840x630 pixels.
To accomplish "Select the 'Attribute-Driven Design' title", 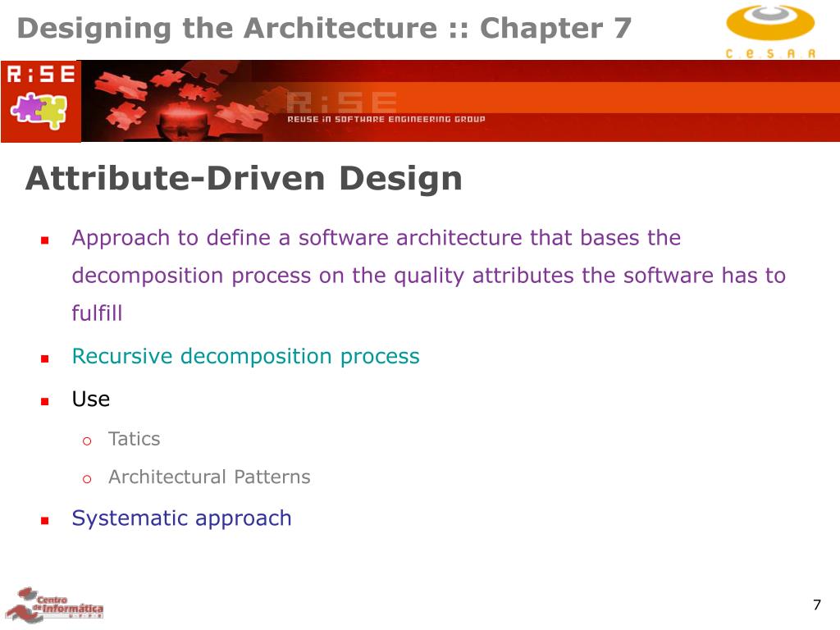I will (245, 178).
